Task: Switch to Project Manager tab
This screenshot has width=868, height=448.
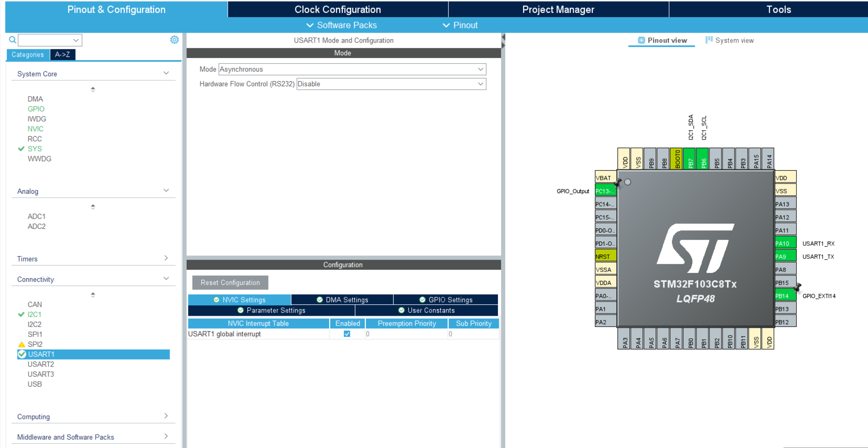Action: click(x=558, y=9)
